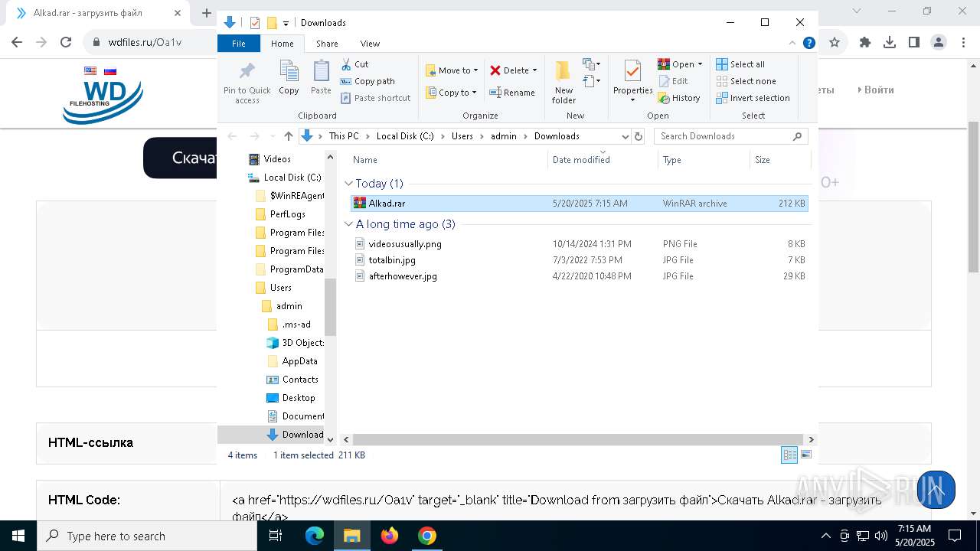Switch to large thumbnails view icon
980x551 pixels.
click(805, 455)
